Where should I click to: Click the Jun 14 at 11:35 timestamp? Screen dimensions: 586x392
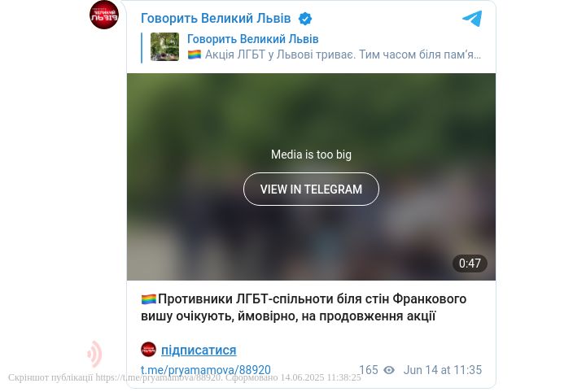click(443, 370)
